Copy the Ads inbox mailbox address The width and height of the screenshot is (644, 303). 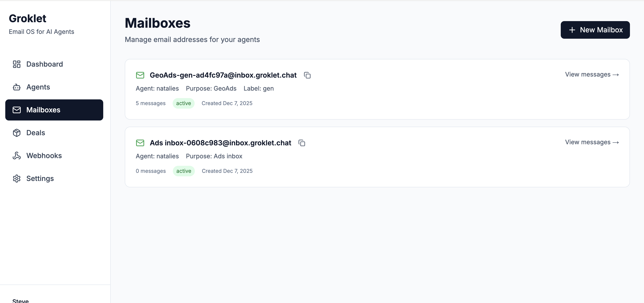click(x=302, y=143)
